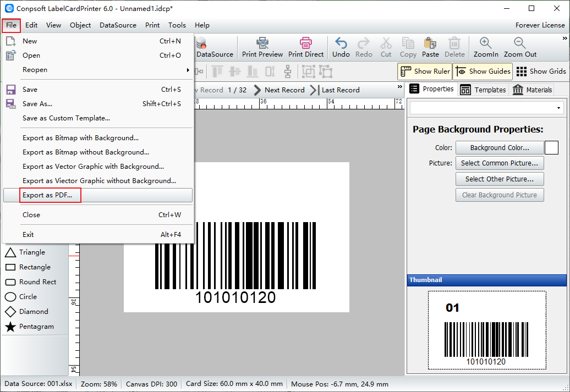The height and width of the screenshot is (392, 570).
Task: Click the DataSource toolbar icon
Action: [x=202, y=43]
